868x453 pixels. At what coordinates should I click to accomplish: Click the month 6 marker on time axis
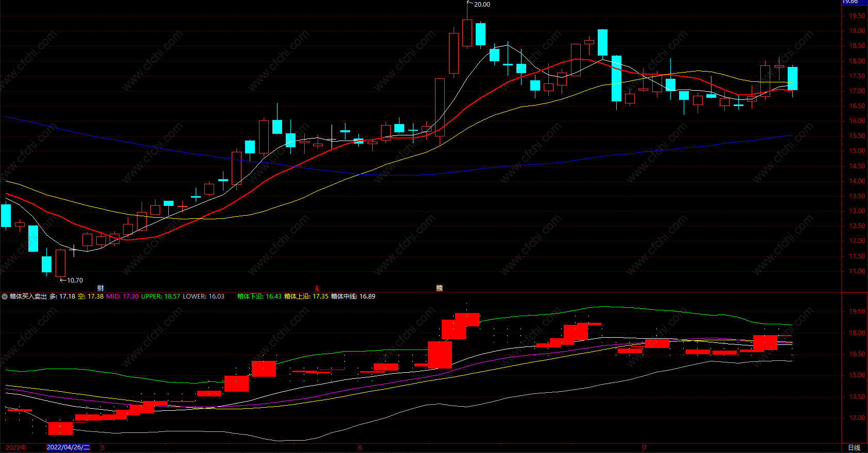[360, 447]
